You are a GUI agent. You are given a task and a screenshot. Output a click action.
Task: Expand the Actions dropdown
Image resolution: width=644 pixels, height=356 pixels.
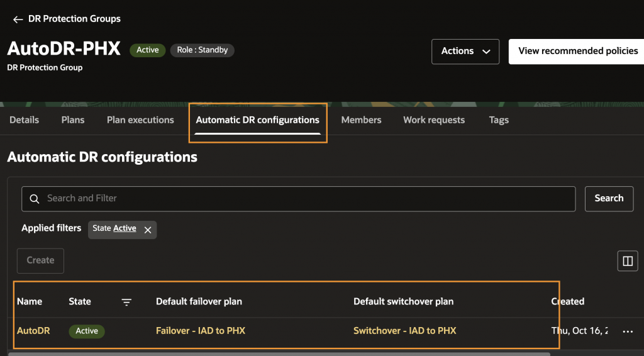pyautogui.click(x=465, y=52)
